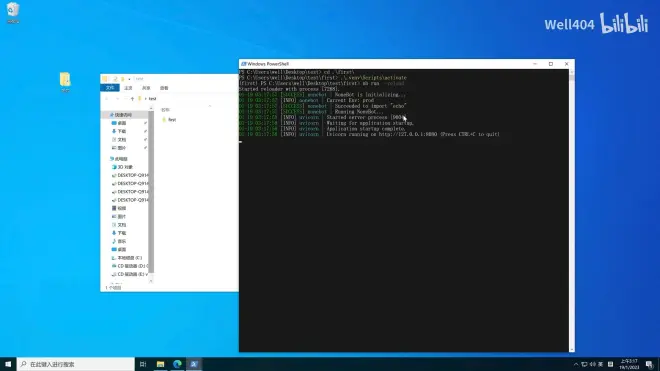Open Task View on the taskbar
Viewport: 660px width, 371px height.
143,364
